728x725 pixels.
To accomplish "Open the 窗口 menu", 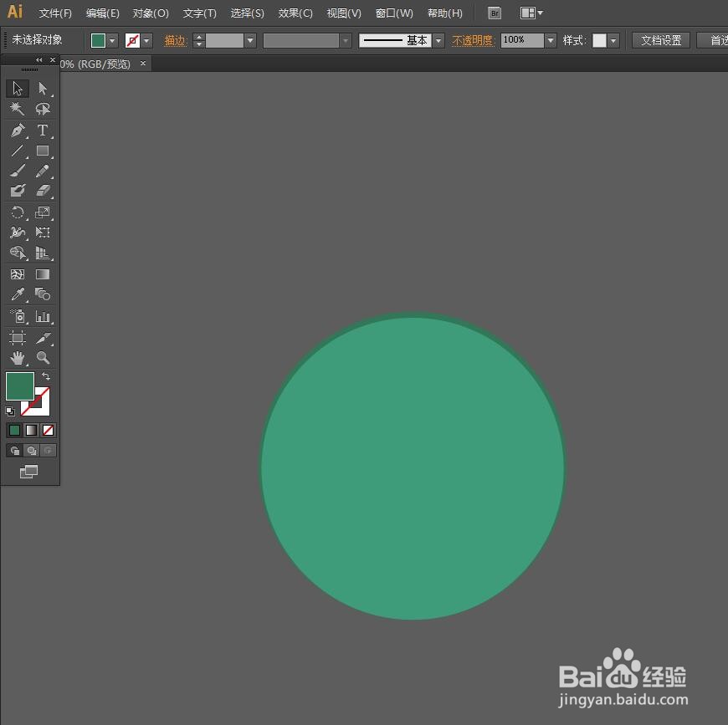I will (393, 13).
